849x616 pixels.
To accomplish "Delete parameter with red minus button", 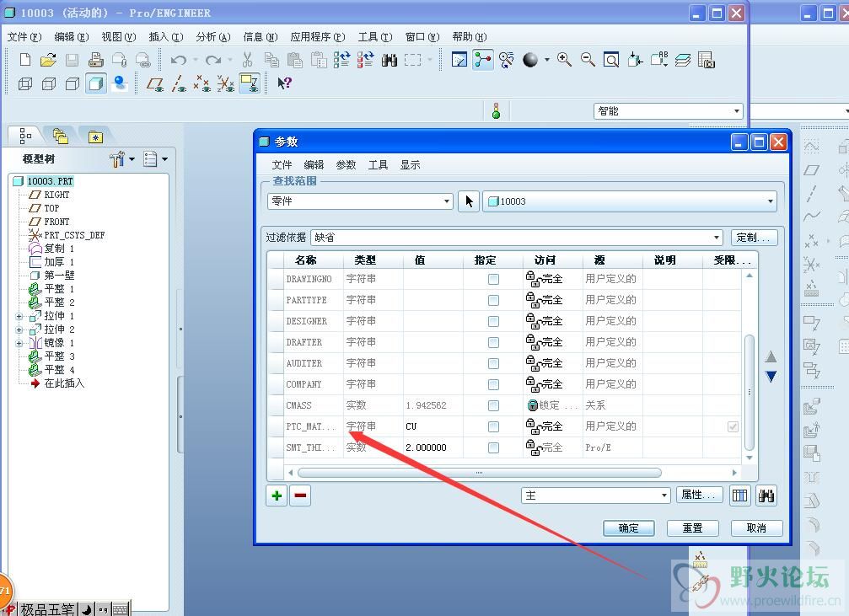I will pos(300,495).
